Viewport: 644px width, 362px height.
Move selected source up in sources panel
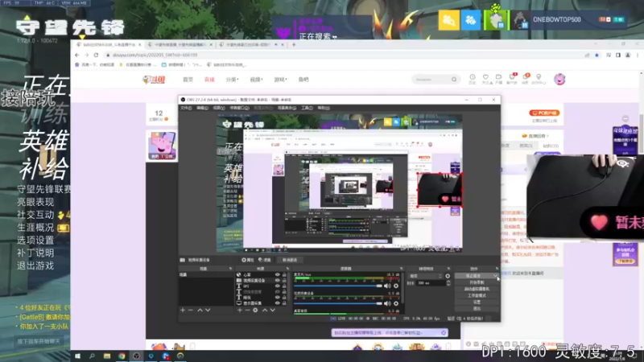[265, 311]
